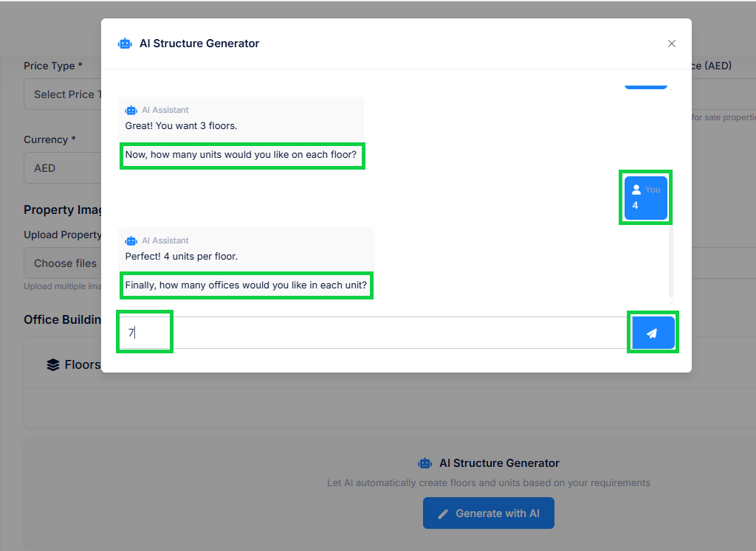
Task: Click robot icon in bottom AI Structure Generator heading
Action: pyautogui.click(x=425, y=463)
